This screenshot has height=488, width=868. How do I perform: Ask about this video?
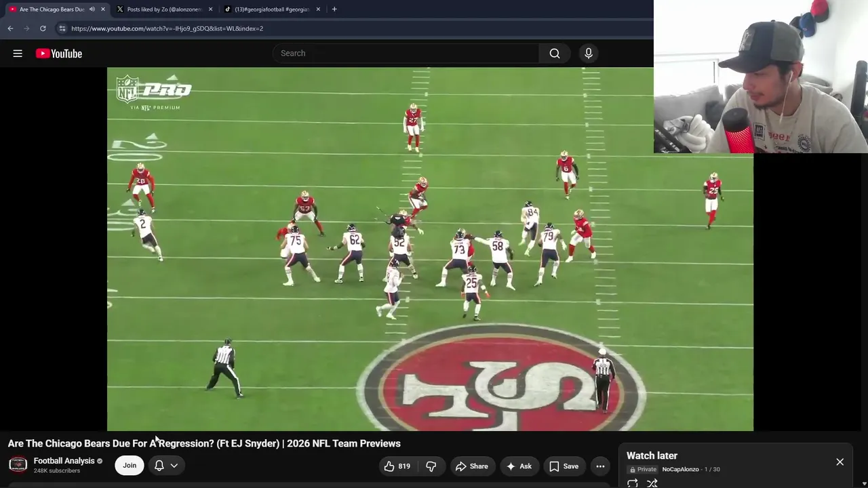[x=519, y=466]
